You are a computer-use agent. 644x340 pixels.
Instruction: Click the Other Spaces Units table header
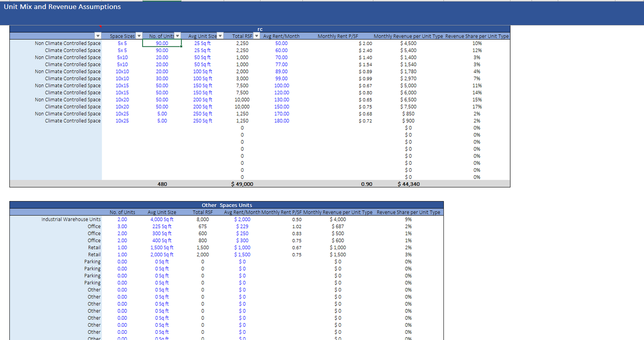(x=226, y=205)
